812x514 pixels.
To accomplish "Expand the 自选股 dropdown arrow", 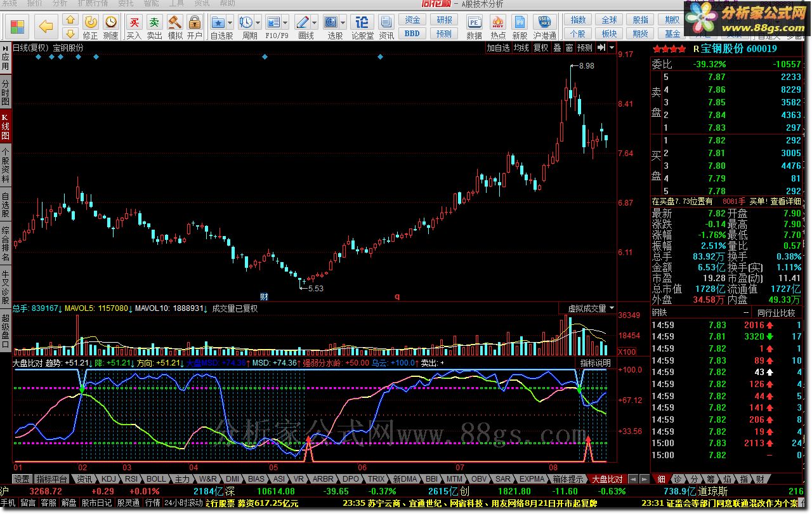I will pos(231,22).
